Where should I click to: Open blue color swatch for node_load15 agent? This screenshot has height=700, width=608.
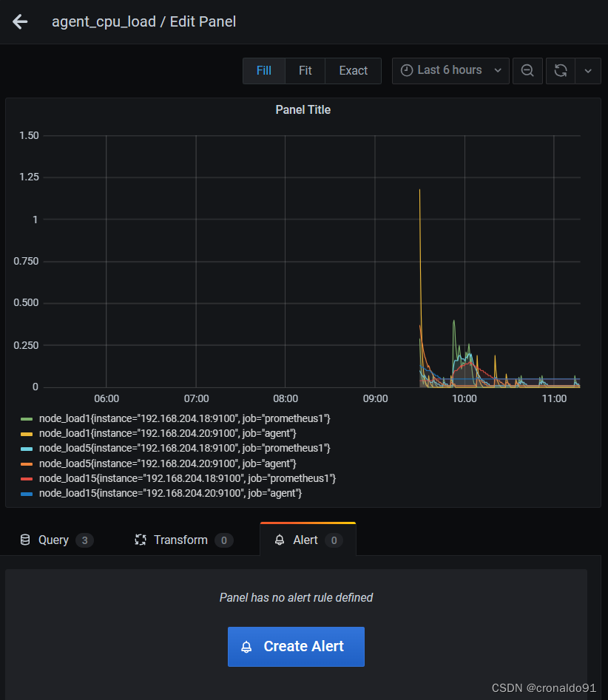27,494
